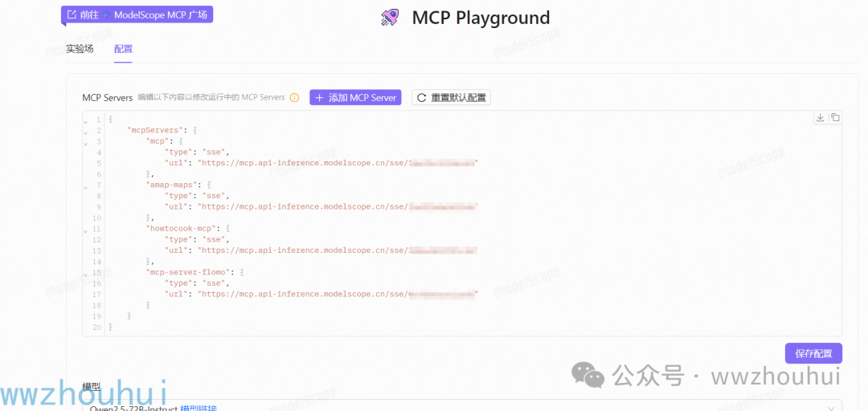The height and width of the screenshot is (411, 868).
Task: Collapse the mcpServers block at line 2
Action: (x=85, y=132)
